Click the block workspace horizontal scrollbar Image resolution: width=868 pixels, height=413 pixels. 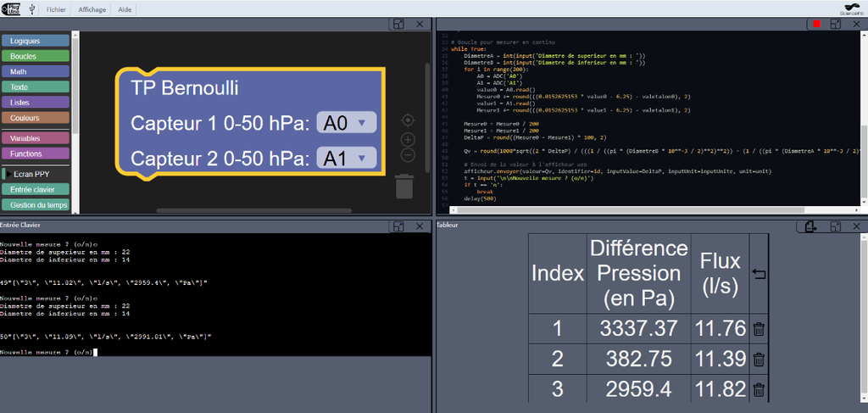[254, 210]
